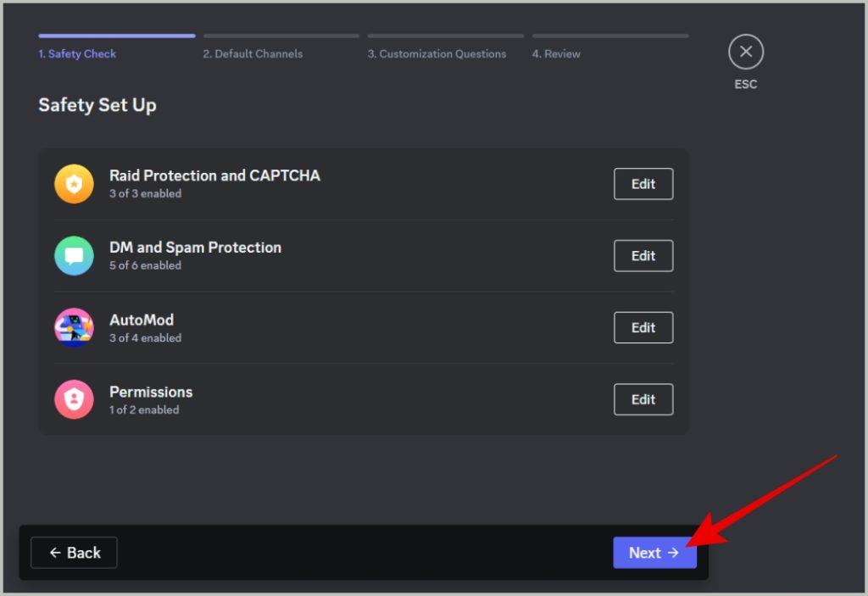
Task: Click the Safety Set Up heading
Action: [x=97, y=105]
